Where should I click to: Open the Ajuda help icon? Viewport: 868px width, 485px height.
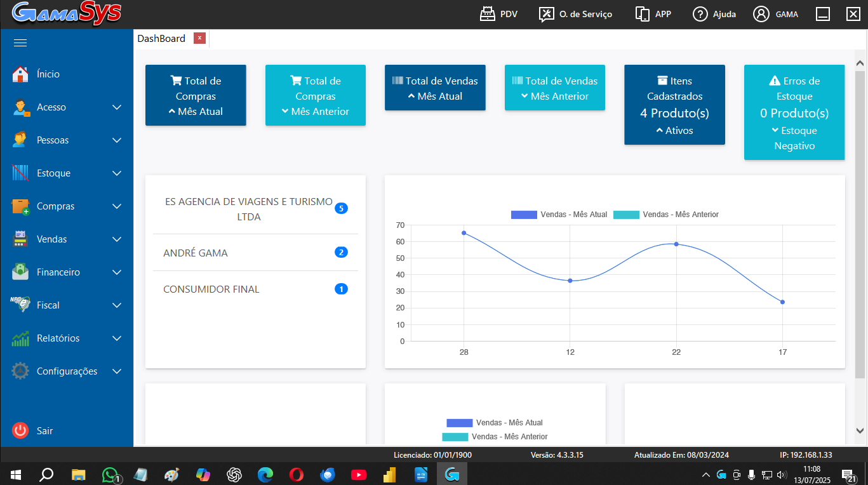pyautogui.click(x=700, y=14)
